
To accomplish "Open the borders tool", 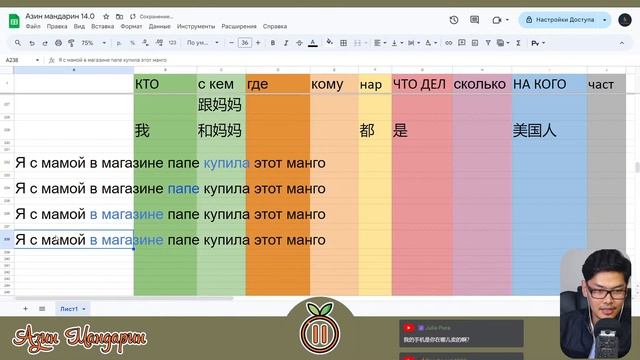I will pyautogui.click(x=343, y=43).
